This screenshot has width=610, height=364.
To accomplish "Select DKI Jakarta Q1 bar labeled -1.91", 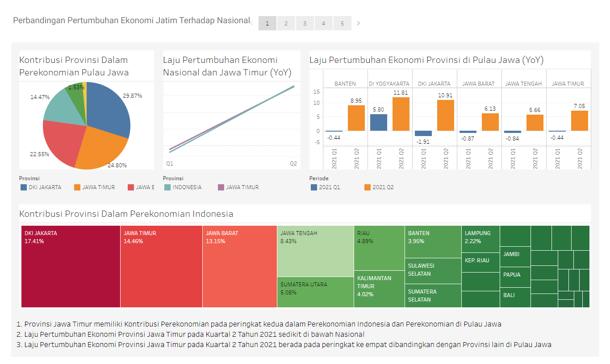I will (423, 133).
